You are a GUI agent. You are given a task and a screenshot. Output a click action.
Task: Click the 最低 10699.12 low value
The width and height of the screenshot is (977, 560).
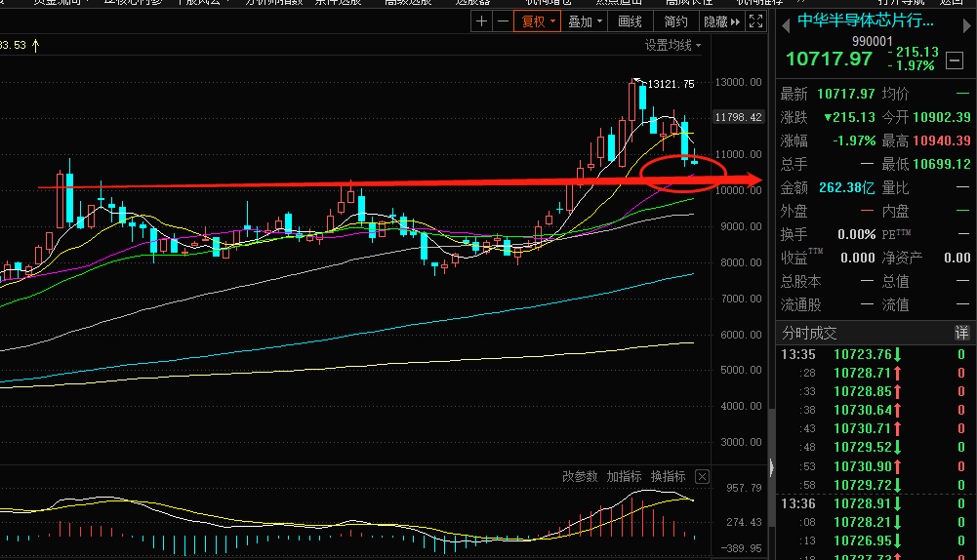[942, 164]
